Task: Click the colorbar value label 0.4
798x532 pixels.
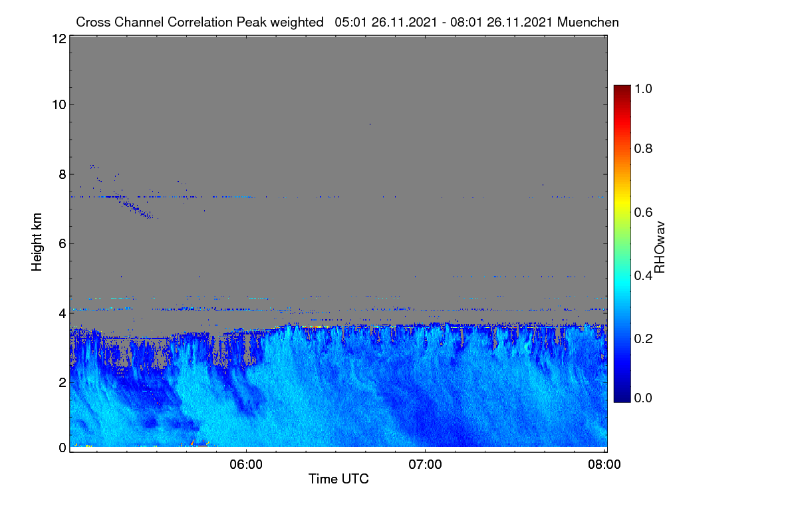Action: [x=643, y=275]
